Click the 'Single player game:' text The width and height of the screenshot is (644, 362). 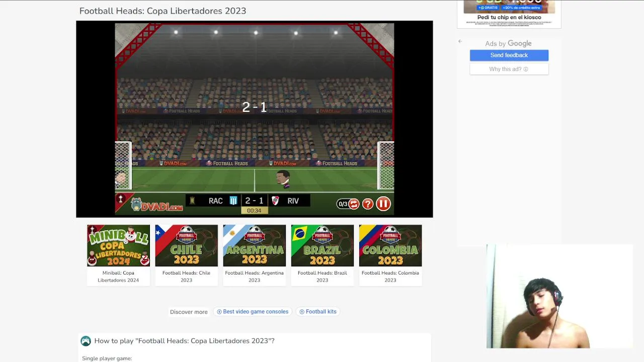(107, 358)
